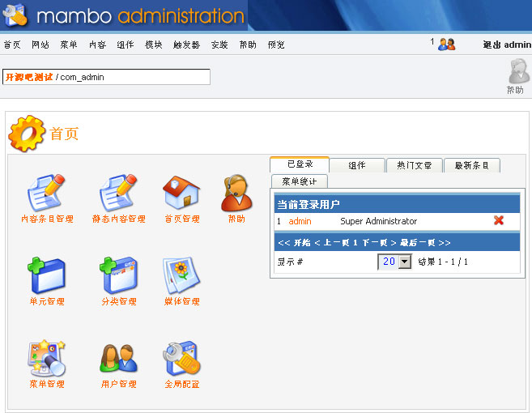Viewport: 532px width, 413px height.
Task: Go to 下一页 > next page
Action: point(379,243)
